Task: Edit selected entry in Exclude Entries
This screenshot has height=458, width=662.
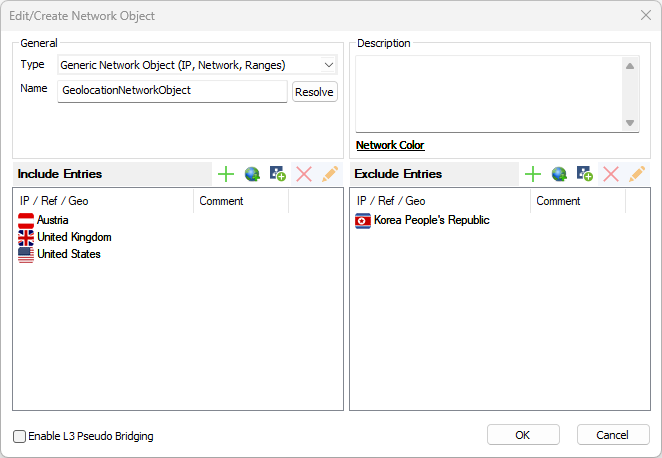Action: [637, 174]
